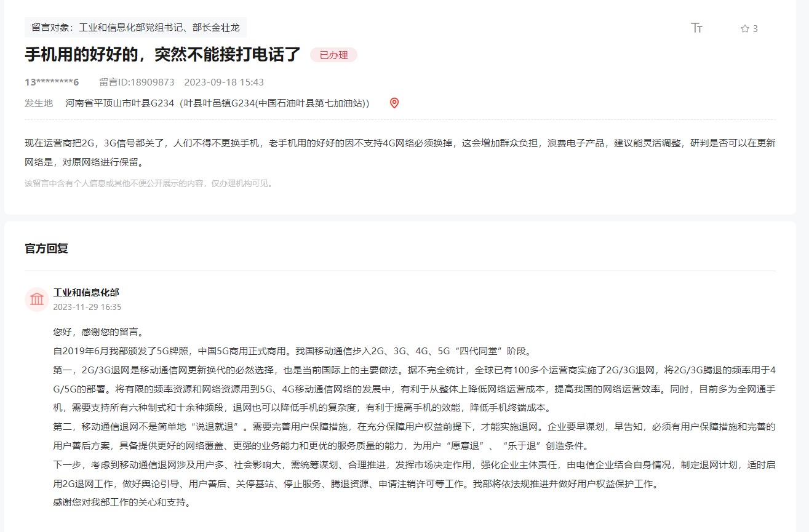The height and width of the screenshot is (532, 809).
Task: Click the message title 手机用的好好的
Action: click(x=160, y=55)
